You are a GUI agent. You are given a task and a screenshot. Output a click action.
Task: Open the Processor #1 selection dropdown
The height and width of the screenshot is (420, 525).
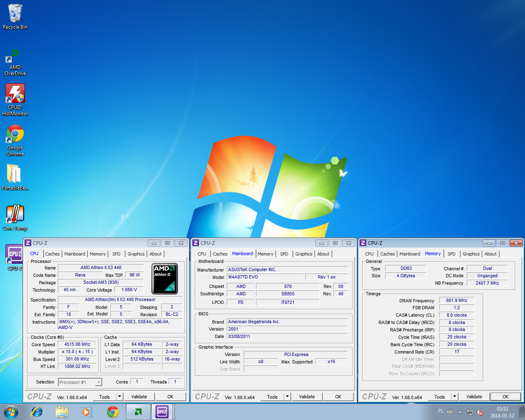tap(80, 382)
